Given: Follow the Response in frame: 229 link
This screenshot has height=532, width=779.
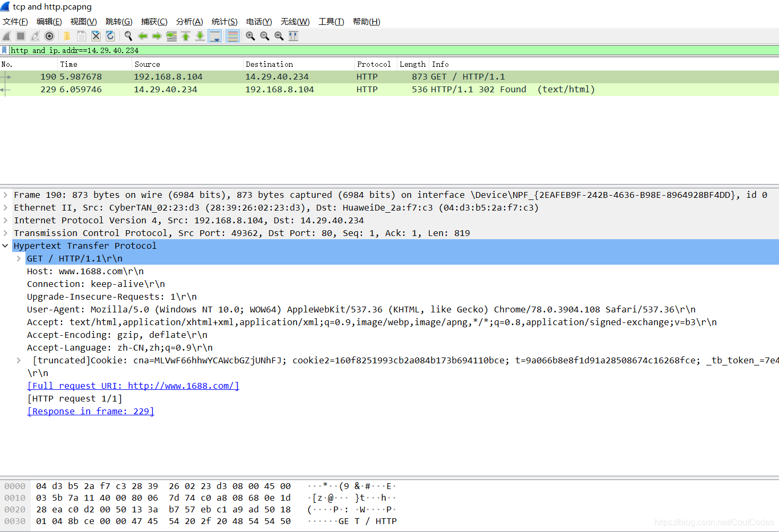Looking at the screenshot, I should click(91, 412).
